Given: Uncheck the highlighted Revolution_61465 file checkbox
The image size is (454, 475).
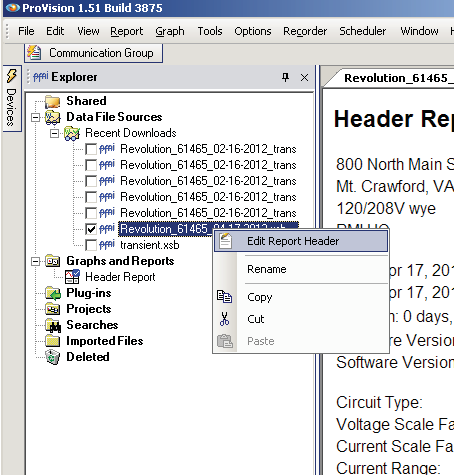Looking at the screenshot, I should pyautogui.click(x=91, y=229).
